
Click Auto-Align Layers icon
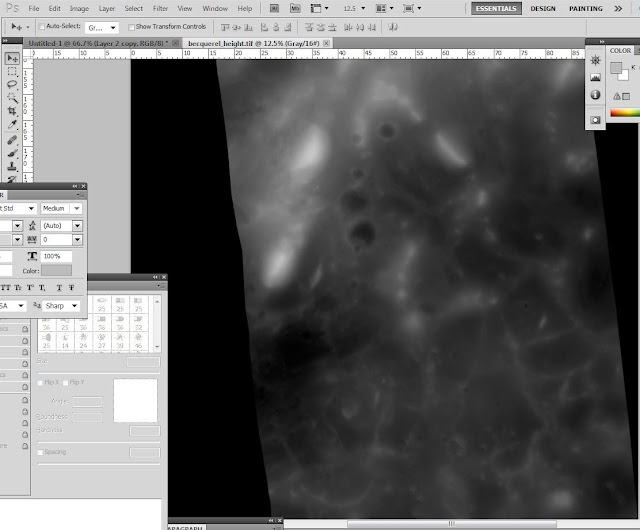click(x=393, y=27)
